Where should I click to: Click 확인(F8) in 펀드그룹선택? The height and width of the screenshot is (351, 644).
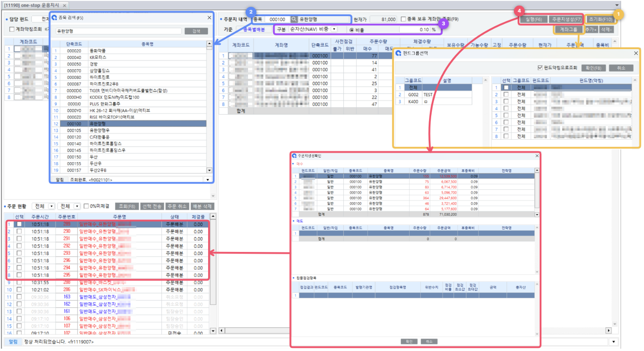pos(593,68)
